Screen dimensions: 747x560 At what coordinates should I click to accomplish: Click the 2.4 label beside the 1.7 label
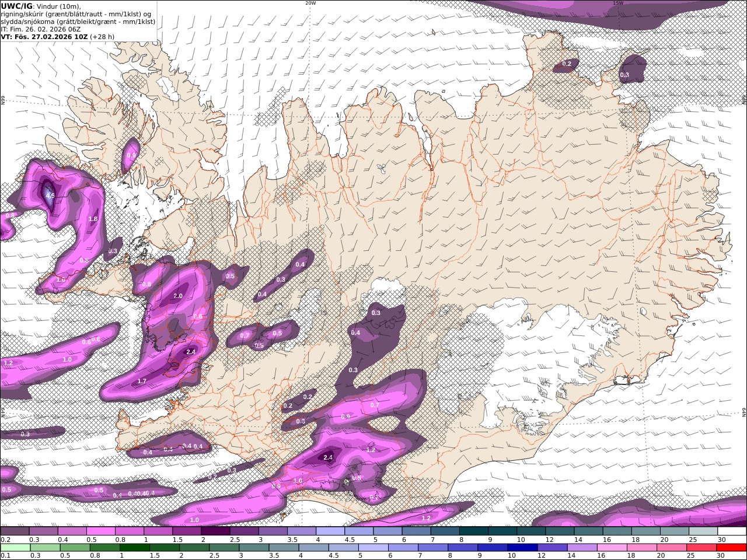(x=191, y=352)
